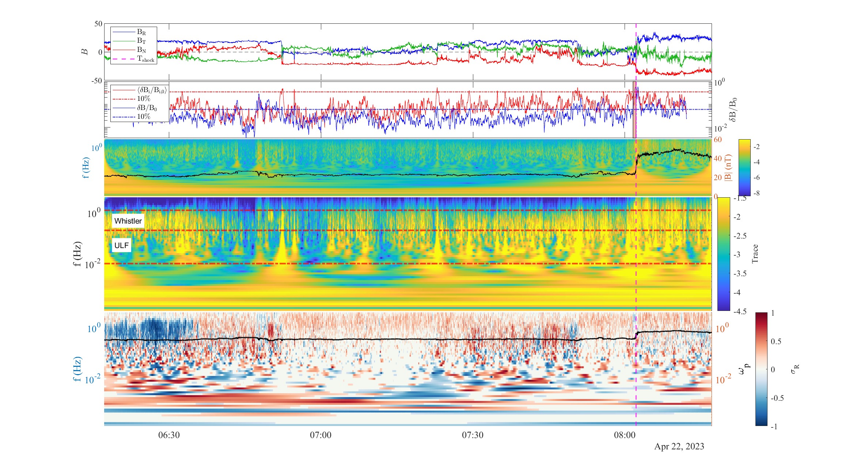Select the ⟨δBi/Bi,0⟩ legend entry
This screenshot has height=468, width=868.
click(x=140, y=90)
